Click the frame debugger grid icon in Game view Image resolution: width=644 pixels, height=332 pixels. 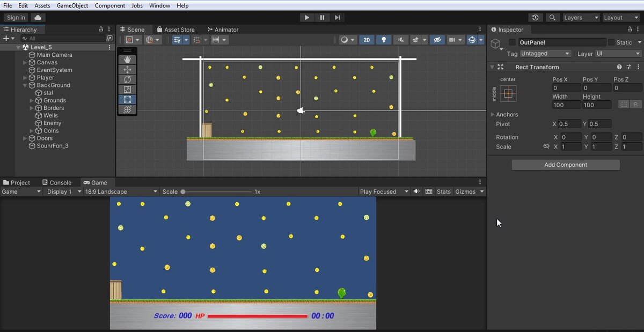429,191
